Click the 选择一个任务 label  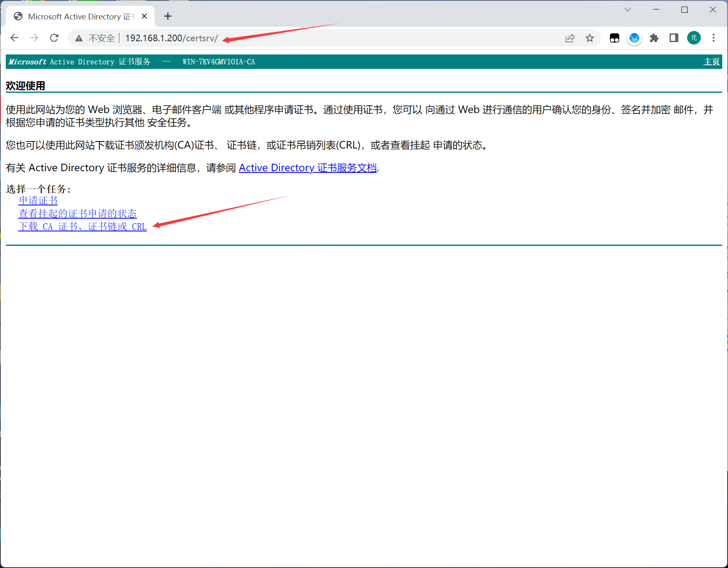tap(38, 189)
